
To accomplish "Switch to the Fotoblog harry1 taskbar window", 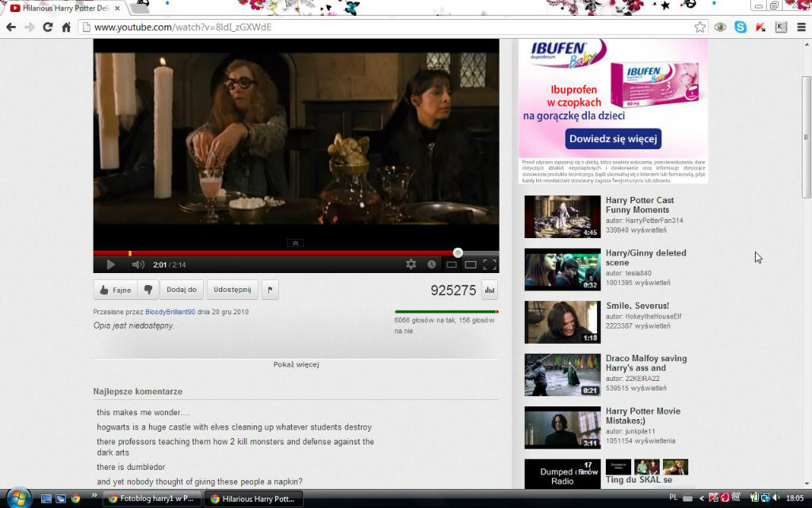I will tap(151, 498).
